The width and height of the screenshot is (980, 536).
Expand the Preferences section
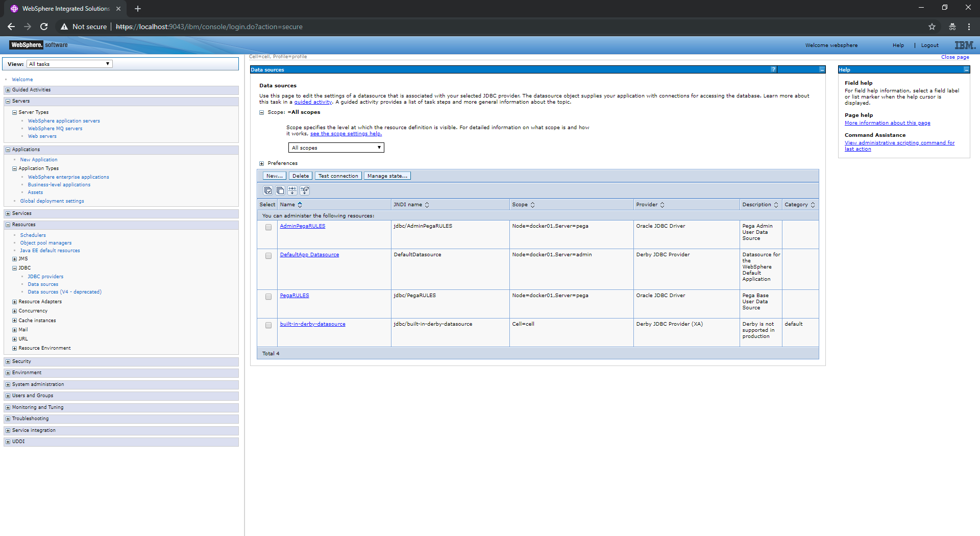tap(262, 163)
